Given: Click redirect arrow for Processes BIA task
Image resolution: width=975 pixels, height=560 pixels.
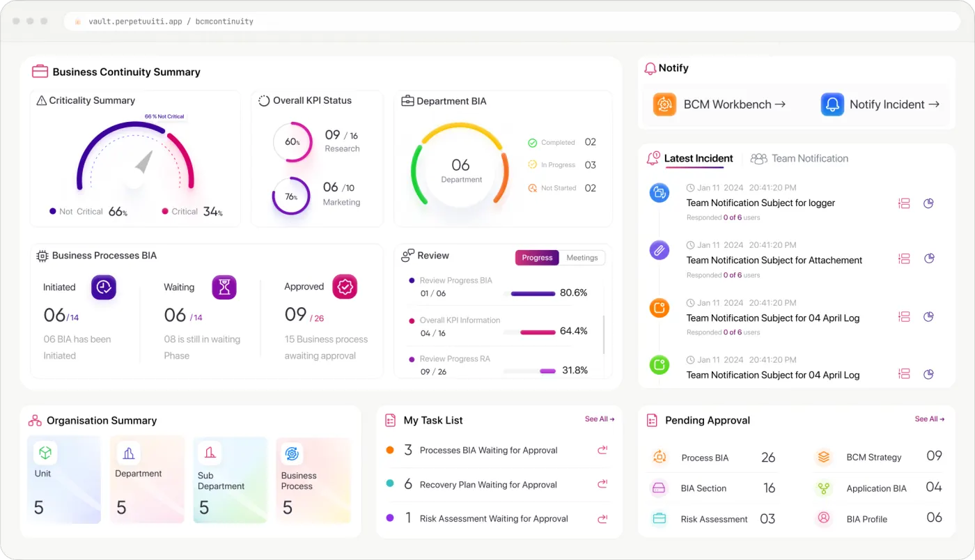Looking at the screenshot, I should [602, 450].
